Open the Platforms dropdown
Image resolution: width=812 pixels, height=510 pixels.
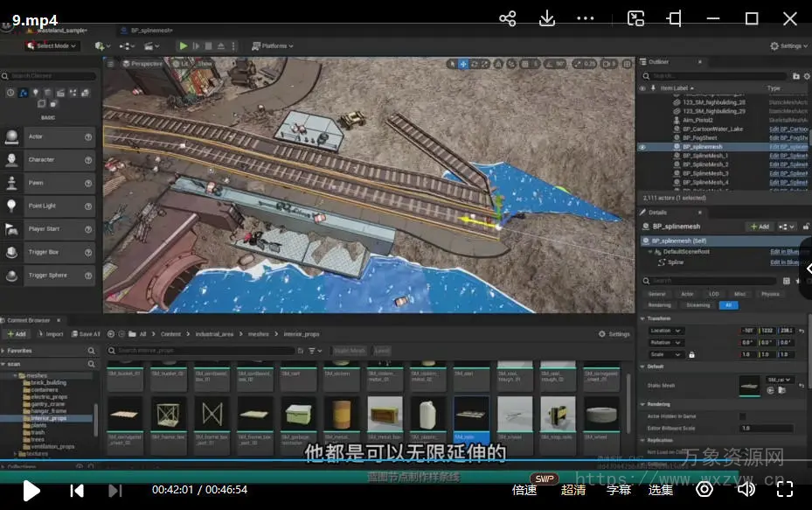272,45
